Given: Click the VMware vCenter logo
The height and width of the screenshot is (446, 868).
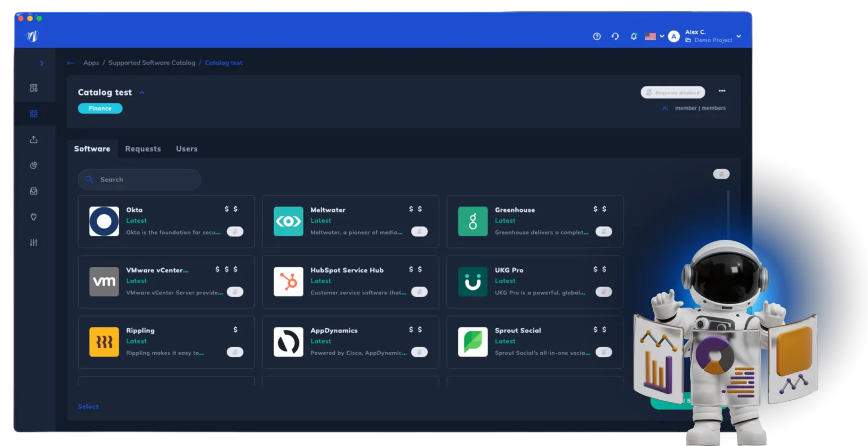Looking at the screenshot, I should [x=104, y=282].
